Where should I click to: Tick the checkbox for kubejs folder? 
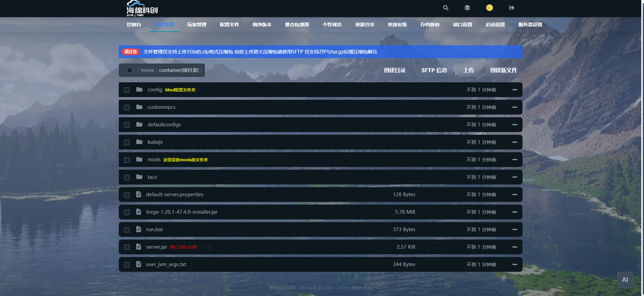pos(127,142)
